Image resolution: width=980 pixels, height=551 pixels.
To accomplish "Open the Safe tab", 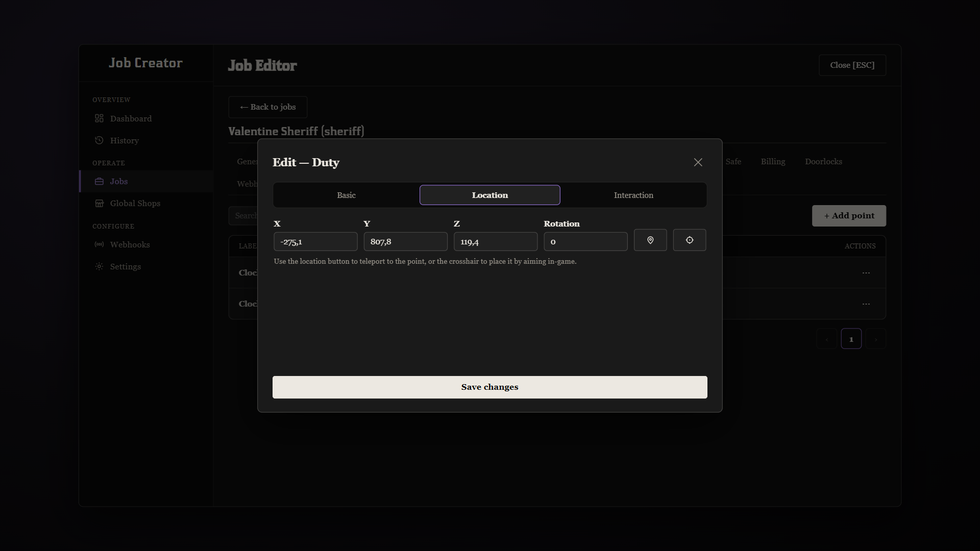I will point(733,162).
